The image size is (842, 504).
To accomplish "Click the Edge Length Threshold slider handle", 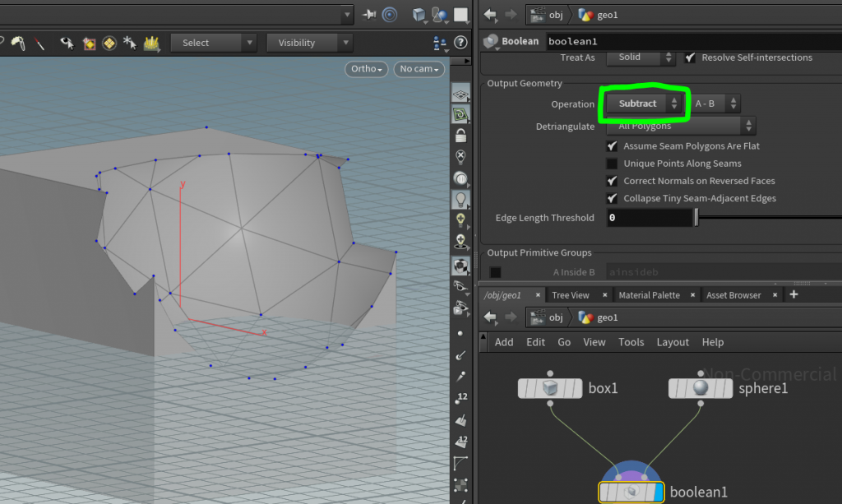I will [x=696, y=218].
